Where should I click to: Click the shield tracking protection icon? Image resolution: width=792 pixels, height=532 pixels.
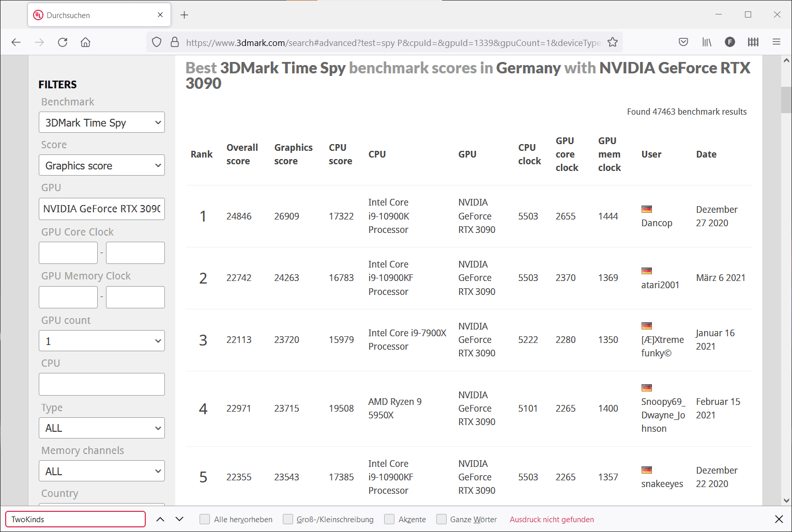(157, 42)
